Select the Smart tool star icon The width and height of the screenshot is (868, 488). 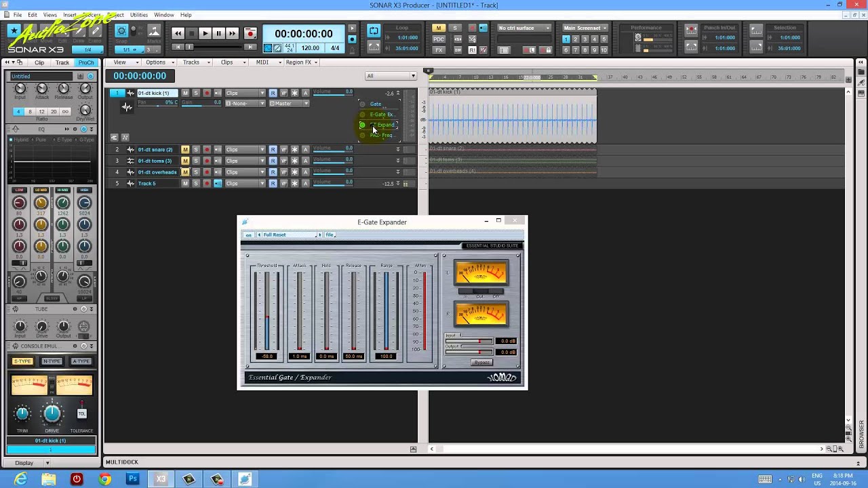[x=14, y=30]
